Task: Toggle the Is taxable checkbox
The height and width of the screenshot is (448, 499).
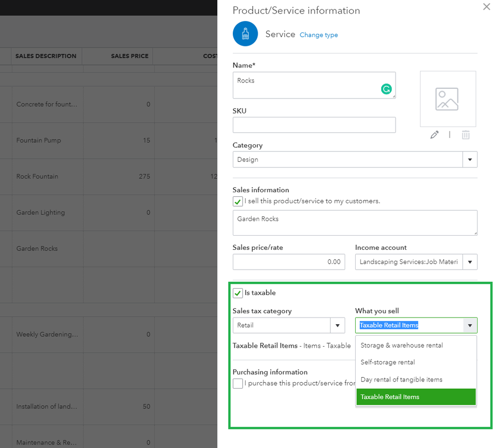Action: click(x=238, y=293)
